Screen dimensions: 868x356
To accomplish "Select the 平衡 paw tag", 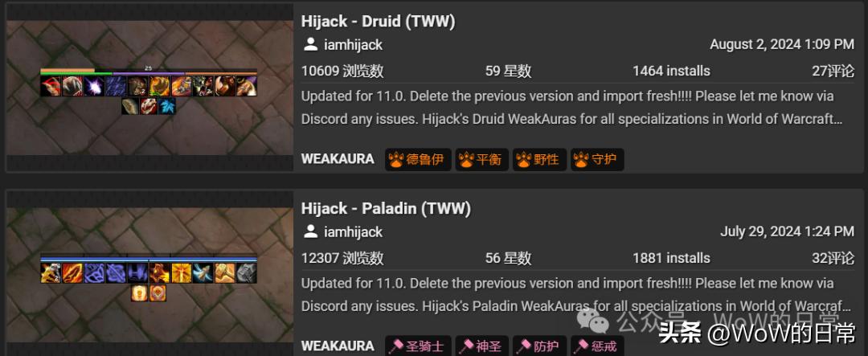I will coord(481,160).
